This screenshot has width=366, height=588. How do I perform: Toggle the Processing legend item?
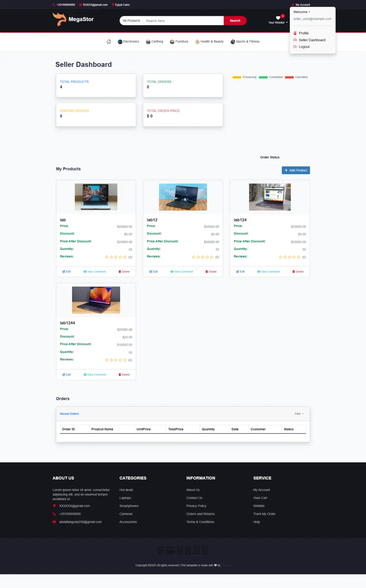click(244, 77)
